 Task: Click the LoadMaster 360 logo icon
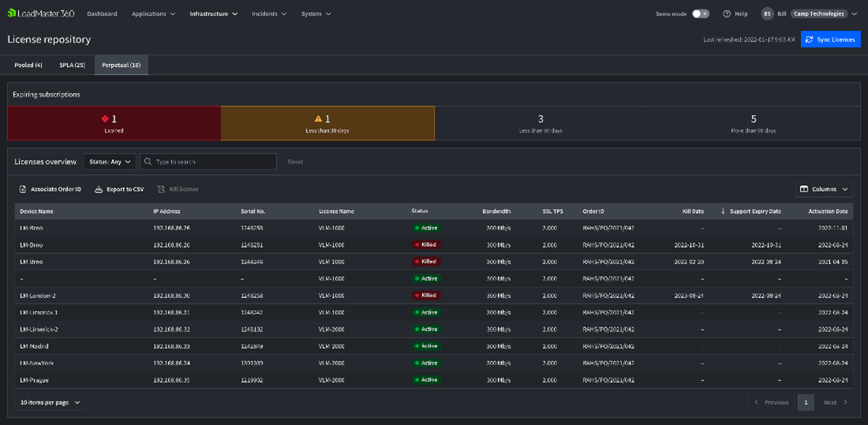click(x=12, y=13)
